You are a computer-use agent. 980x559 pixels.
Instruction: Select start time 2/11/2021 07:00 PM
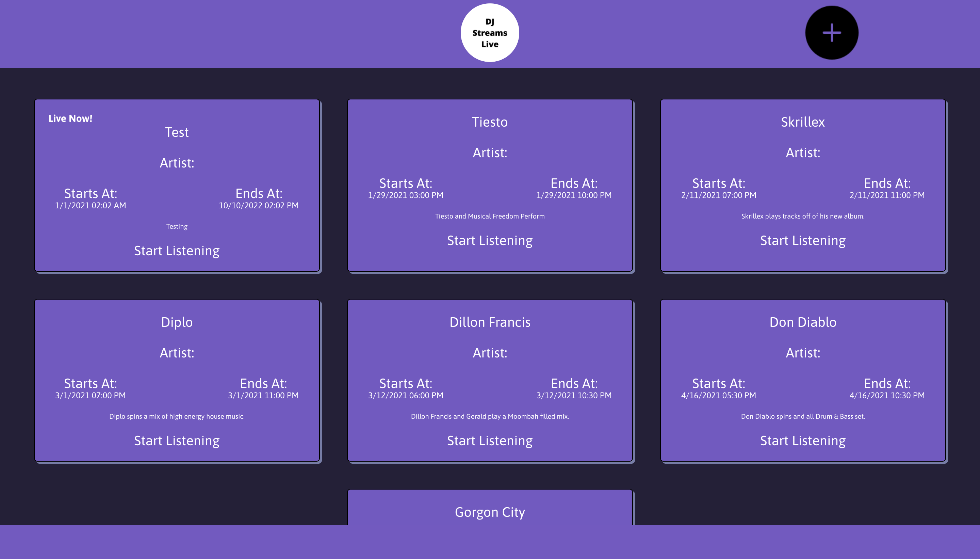pos(719,195)
